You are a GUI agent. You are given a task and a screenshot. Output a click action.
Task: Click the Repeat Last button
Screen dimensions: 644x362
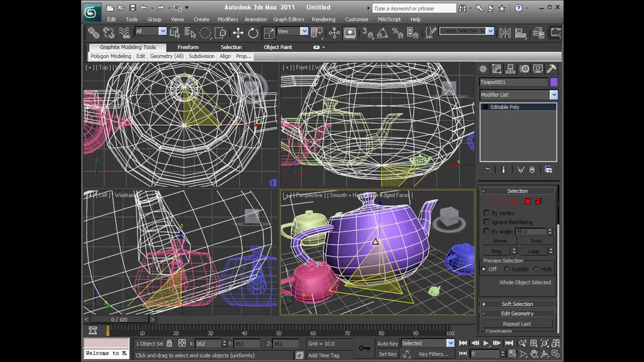[x=517, y=324]
